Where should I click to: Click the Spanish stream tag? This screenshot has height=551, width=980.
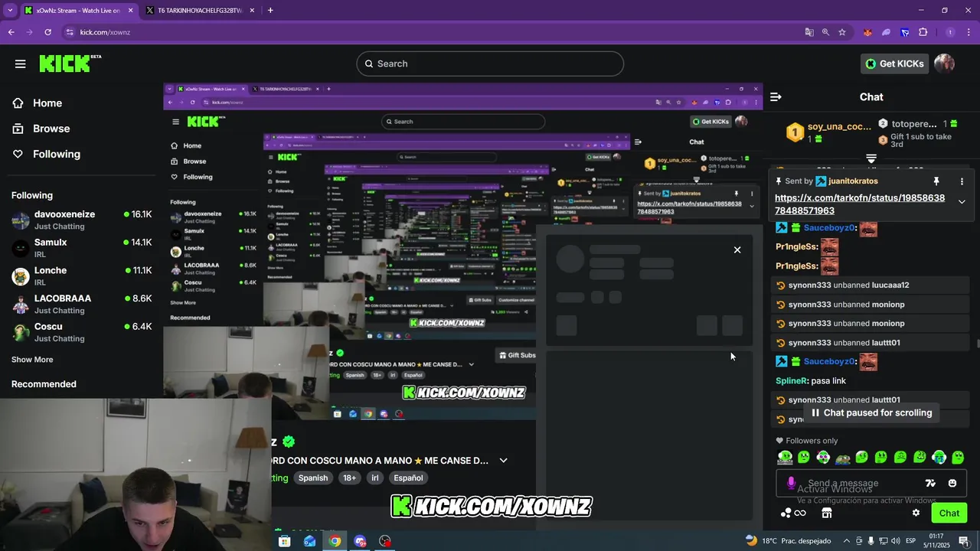(313, 478)
